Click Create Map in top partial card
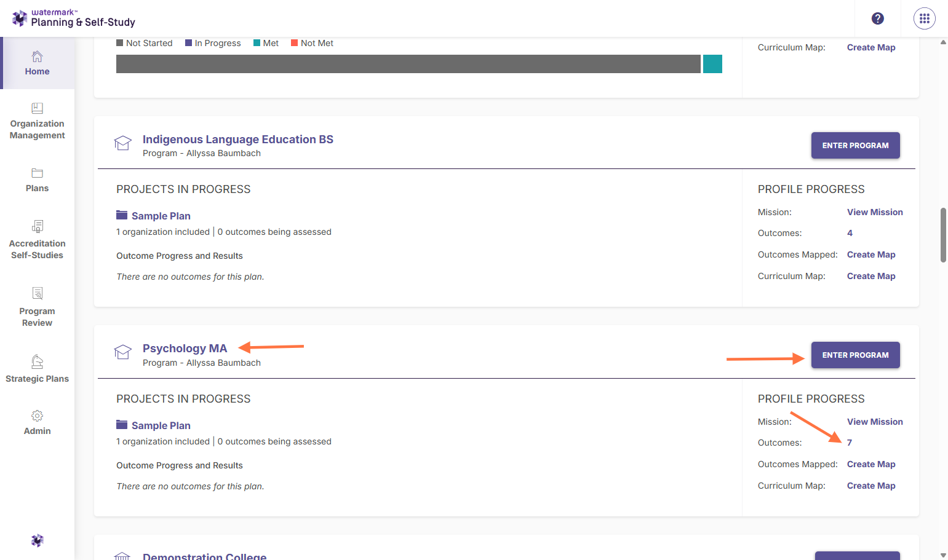This screenshot has height=560, width=948. 871,47
